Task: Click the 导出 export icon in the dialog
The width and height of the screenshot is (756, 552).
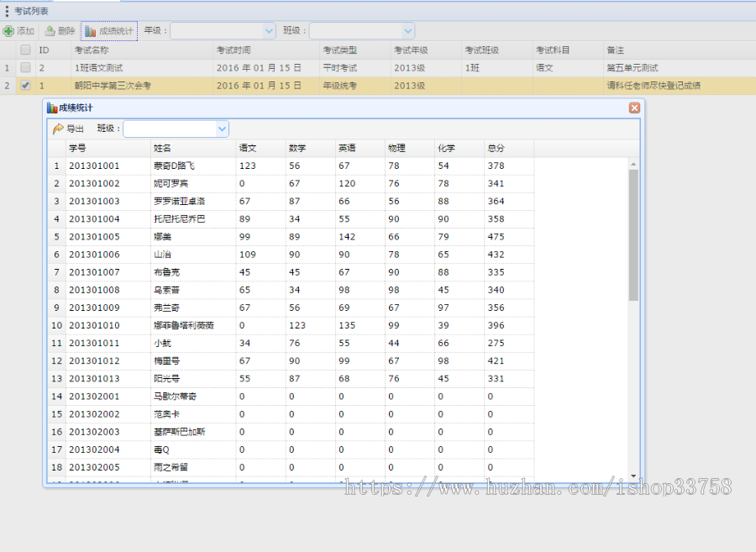Action: coord(57,129)
